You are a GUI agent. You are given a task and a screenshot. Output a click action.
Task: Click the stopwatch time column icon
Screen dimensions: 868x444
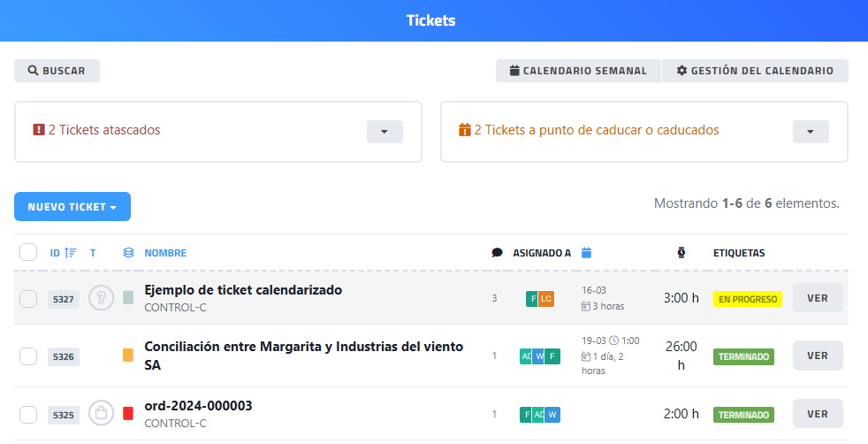pyautogui.click(x=681, y=253)
